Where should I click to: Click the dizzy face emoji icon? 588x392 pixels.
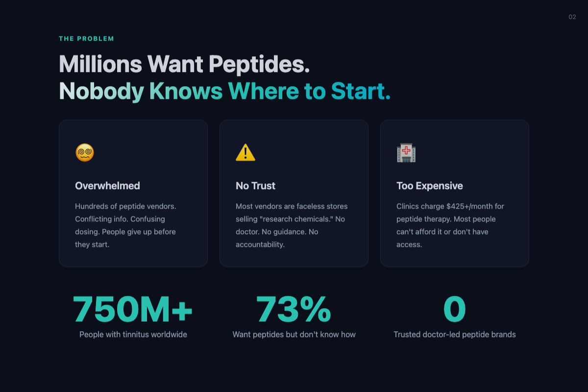(85, 153)
